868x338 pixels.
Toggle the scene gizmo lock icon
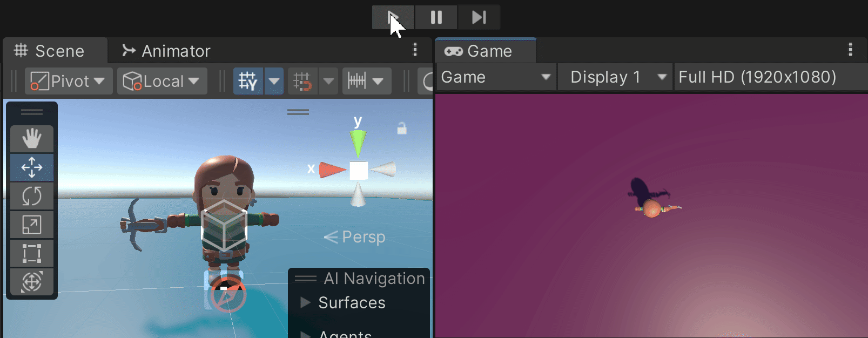tap(402, 129)
